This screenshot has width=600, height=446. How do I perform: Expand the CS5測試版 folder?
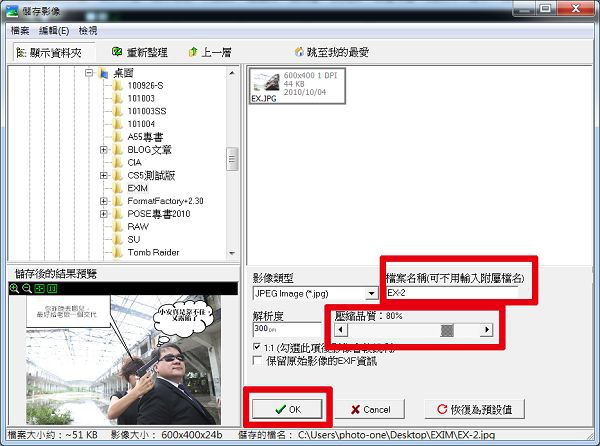103,175
